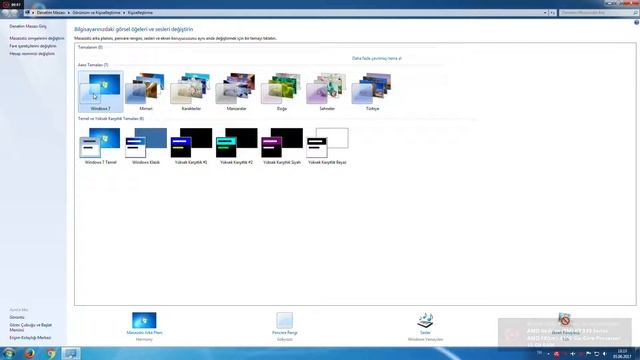Apply the Türkiye theme
640x360 pixels.
point(372,91)
